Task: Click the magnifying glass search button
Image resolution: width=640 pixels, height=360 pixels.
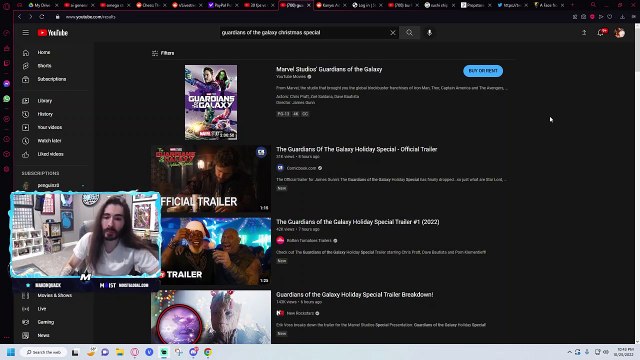Action: coord(409,33)
